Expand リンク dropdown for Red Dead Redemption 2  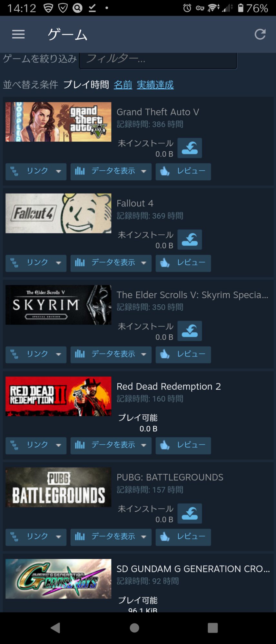[x=36, y=445]
